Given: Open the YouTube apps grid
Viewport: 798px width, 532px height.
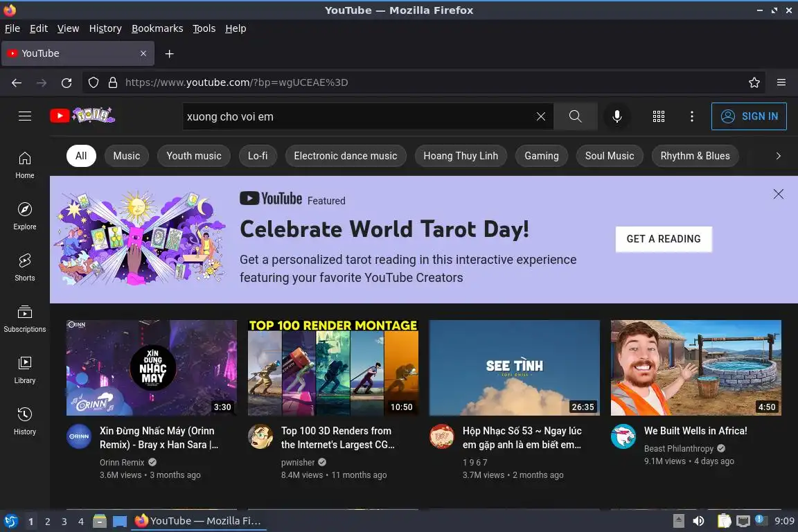Looking at the screenshot, I should coord(659,116).
